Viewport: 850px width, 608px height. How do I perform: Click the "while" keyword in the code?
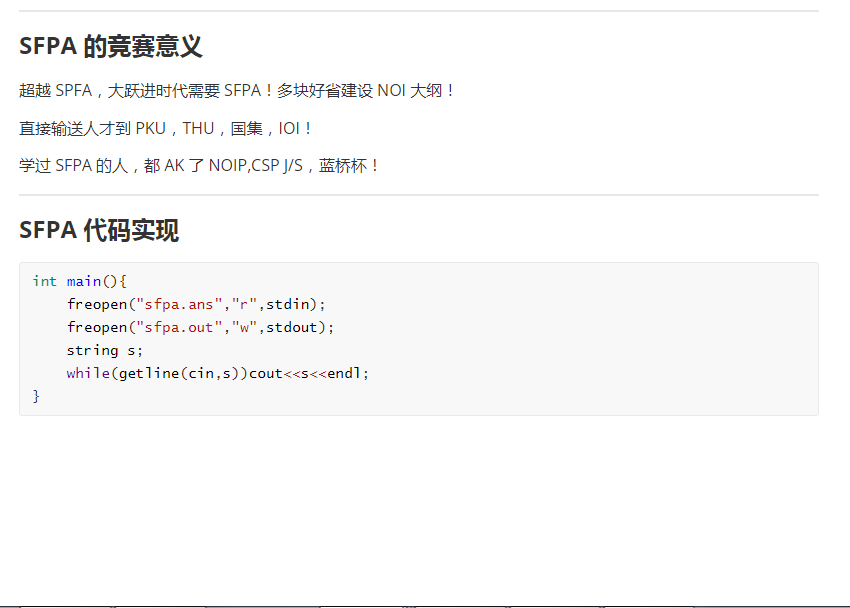pos(88,373)
